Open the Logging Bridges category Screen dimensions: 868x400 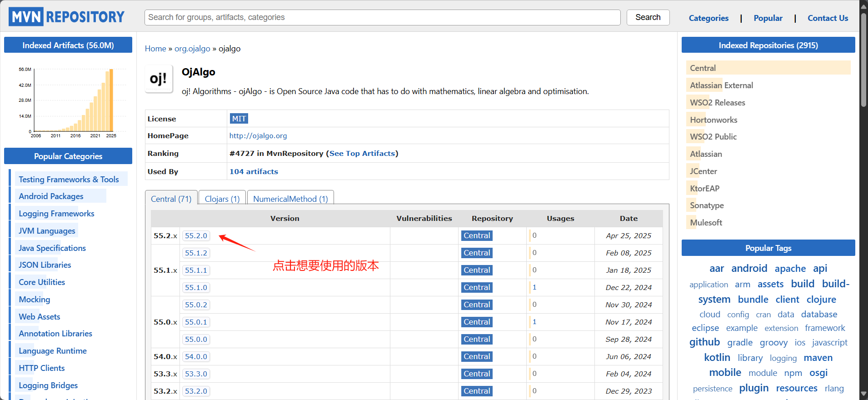click(48, 385)
